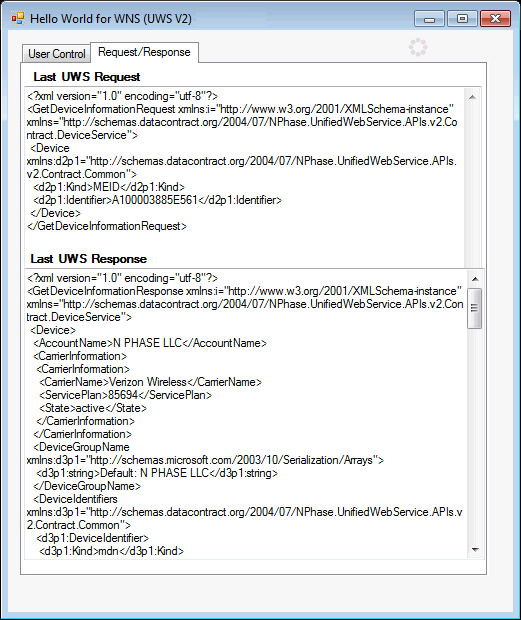
Task: Click the ServicePlan 85694 line
Action: 125,395
